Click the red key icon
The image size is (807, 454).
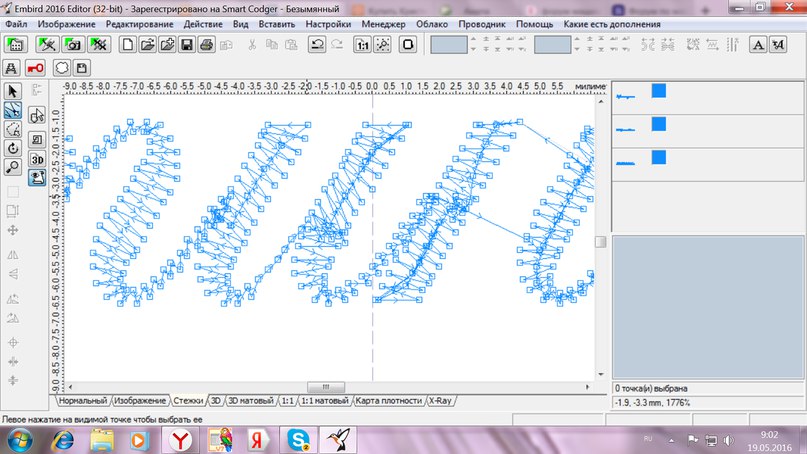[35, 68]
